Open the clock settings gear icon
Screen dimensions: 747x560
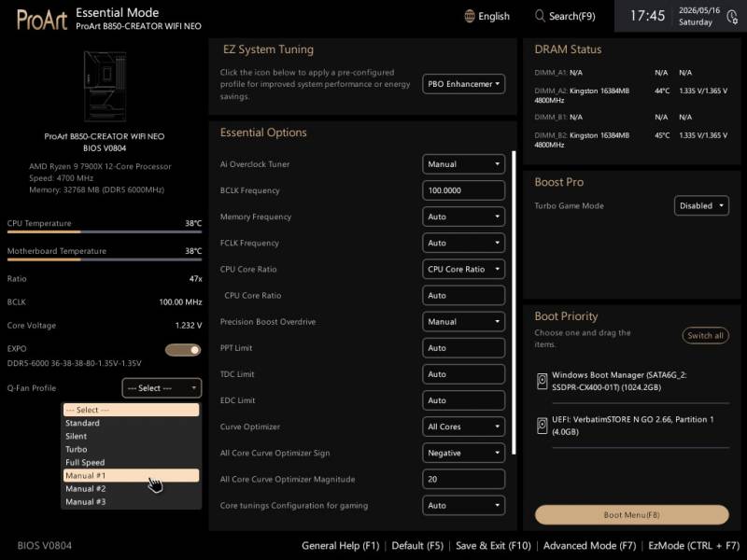pos(732,17)
